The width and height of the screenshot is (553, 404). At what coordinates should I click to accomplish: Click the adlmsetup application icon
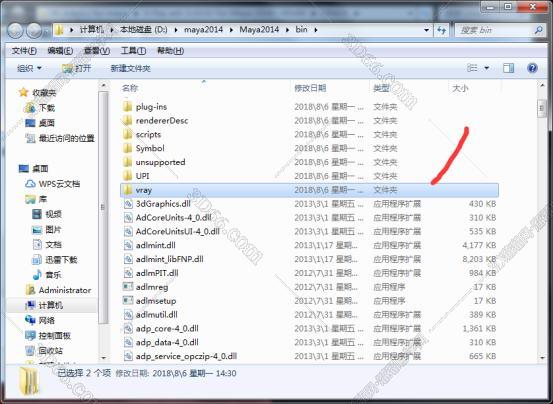128,301
